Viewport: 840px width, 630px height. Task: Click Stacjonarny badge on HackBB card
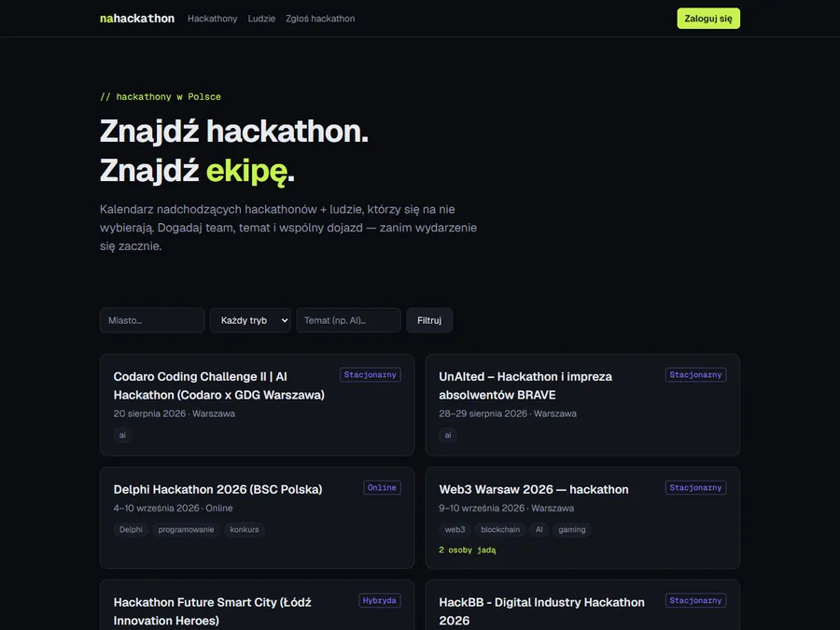click(x=695, y=601)
